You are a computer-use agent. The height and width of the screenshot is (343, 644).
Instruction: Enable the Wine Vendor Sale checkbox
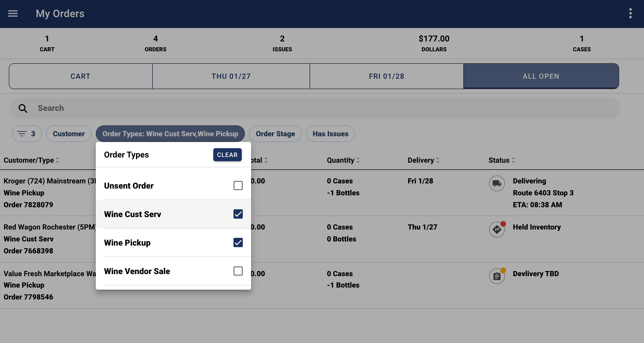pyautogui.click(x=238, y=271)
